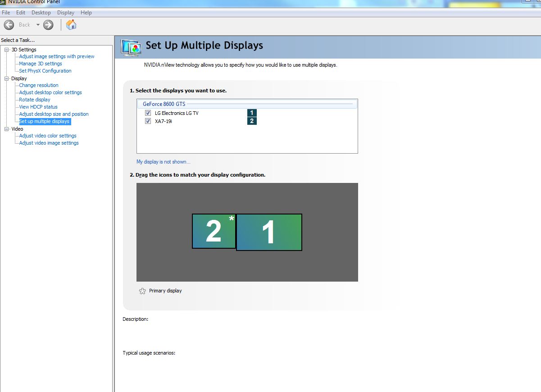This screenshot has height=392, width=541.
Task: Open the Edit menu
Action: (21, 13)
